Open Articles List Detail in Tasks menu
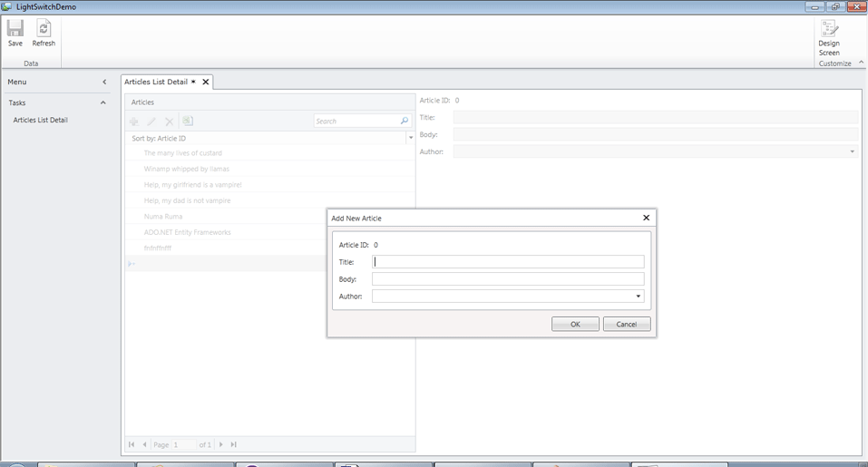The width and height of the screenshot is (868, 467). click(x=41, y=120)
